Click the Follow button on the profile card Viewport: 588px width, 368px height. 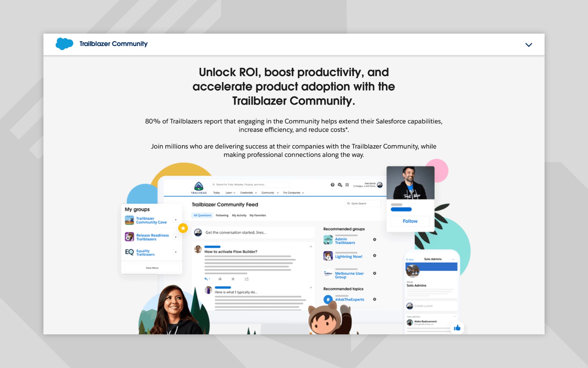click(410, 221)
